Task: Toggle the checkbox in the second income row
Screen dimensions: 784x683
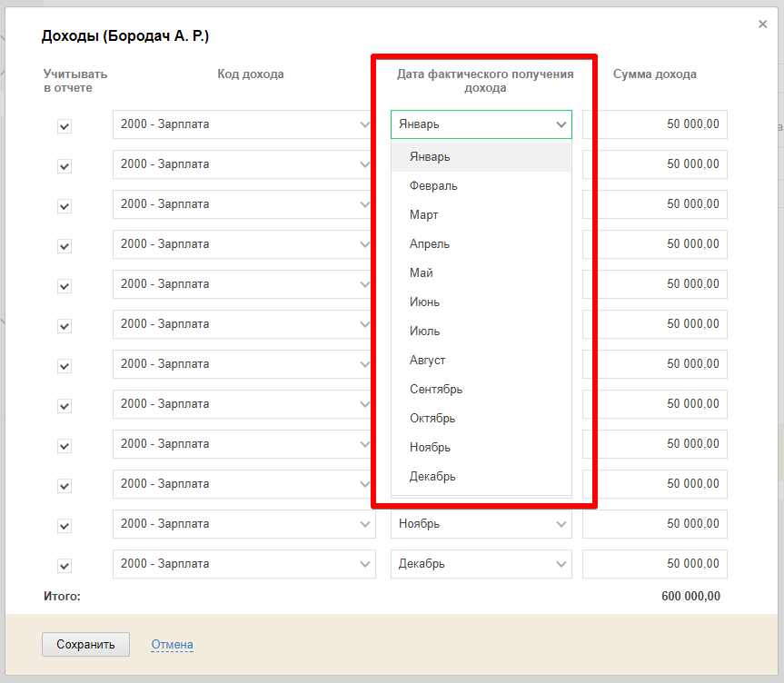Action: coord(65,166)
